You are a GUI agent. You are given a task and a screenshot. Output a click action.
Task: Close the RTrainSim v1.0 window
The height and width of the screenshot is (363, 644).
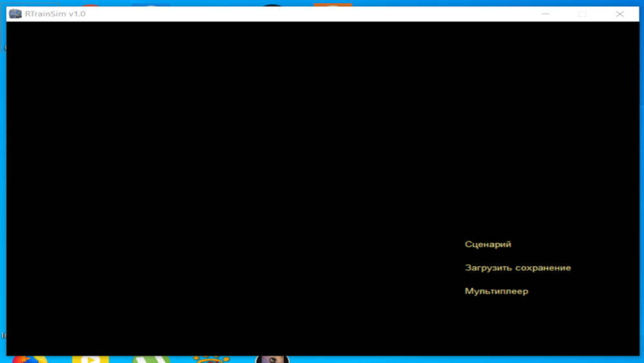point(620,14)
